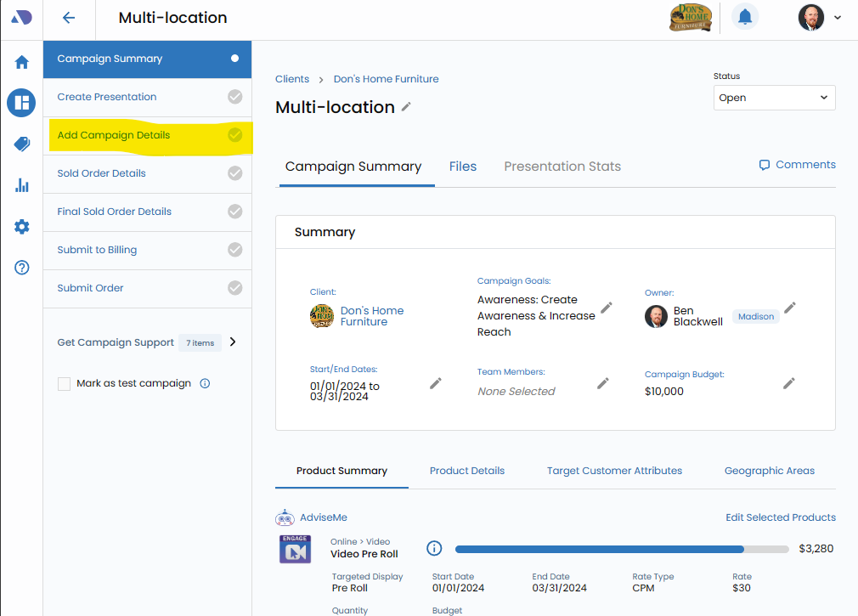Click the Create Presentation step checkmark
The image size is (858, 616).
point(235,97)
